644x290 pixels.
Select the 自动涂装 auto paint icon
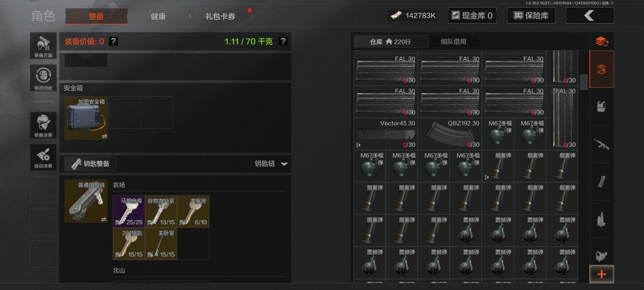[43, 157]
